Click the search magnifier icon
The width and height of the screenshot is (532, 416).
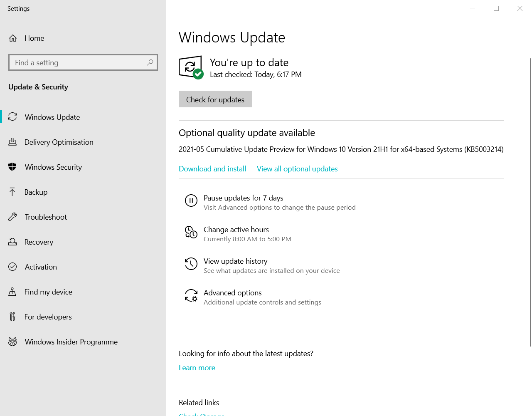click(150, 62)
